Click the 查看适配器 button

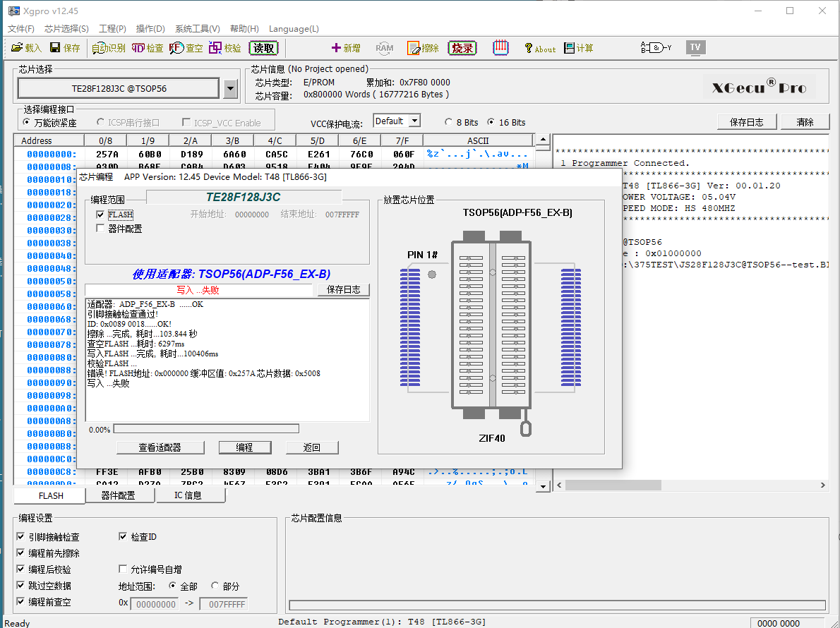pos(160,447)
